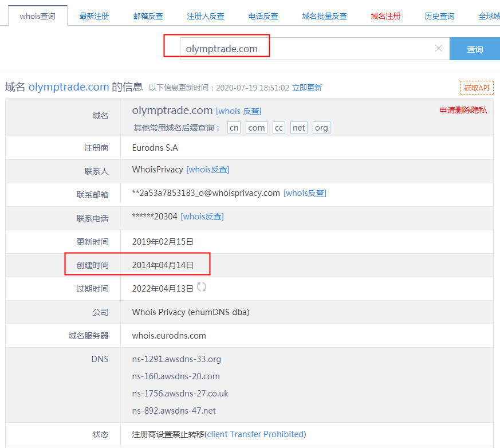This screenshot has height=448, width=500.
Task: Switch to the 最新注册 tab
Action: 94,16
